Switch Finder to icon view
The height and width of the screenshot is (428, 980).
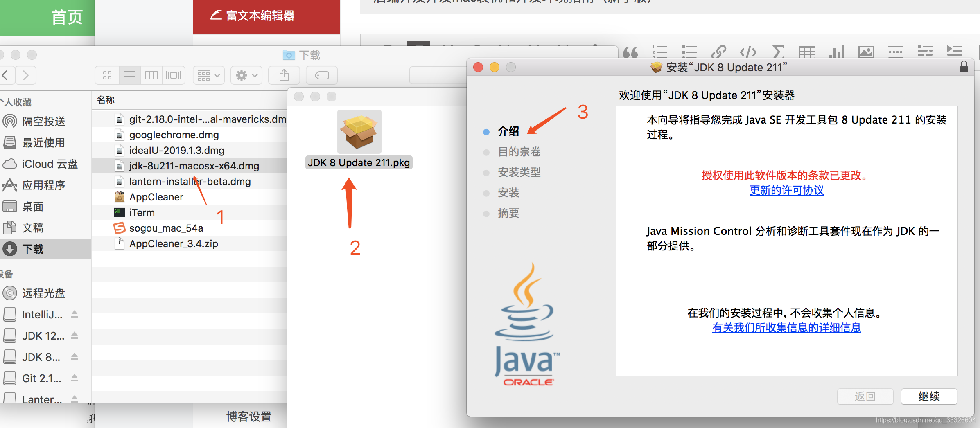107,75
